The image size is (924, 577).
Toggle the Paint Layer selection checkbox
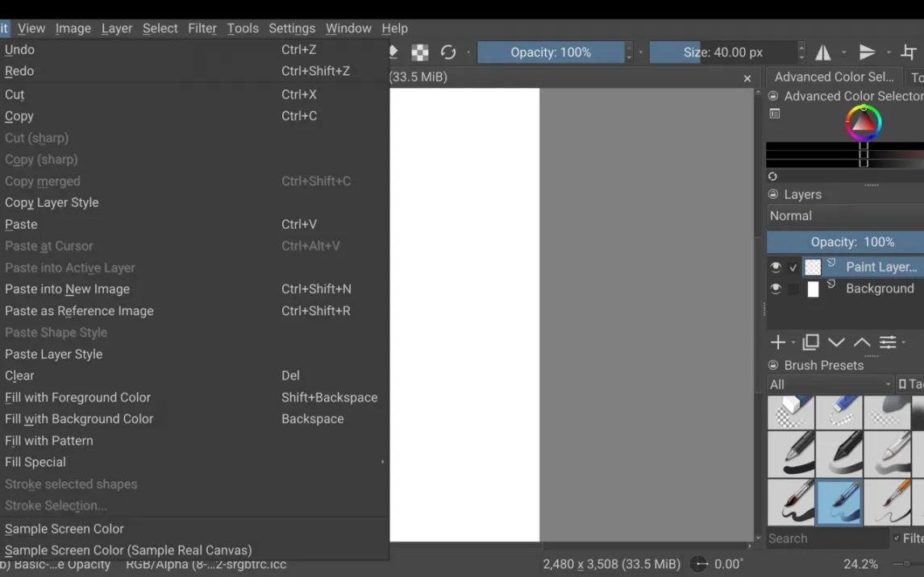(793, 267)
